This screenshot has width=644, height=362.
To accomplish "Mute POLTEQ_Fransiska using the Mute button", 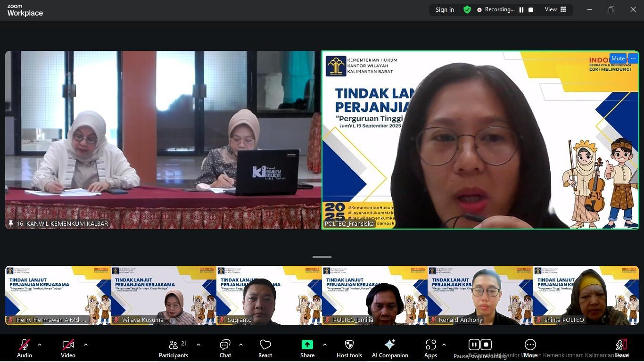I will click(x=618, y=58).
